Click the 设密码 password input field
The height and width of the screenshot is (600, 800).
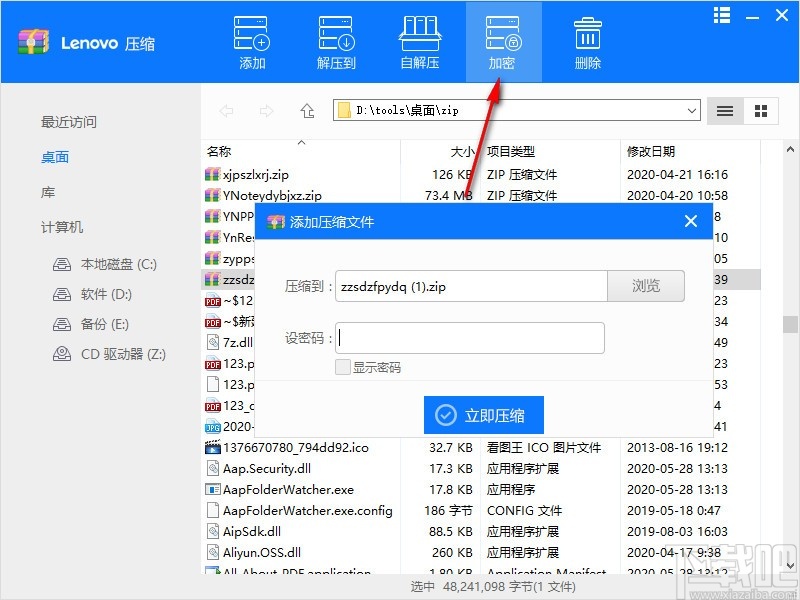point(470,338)
